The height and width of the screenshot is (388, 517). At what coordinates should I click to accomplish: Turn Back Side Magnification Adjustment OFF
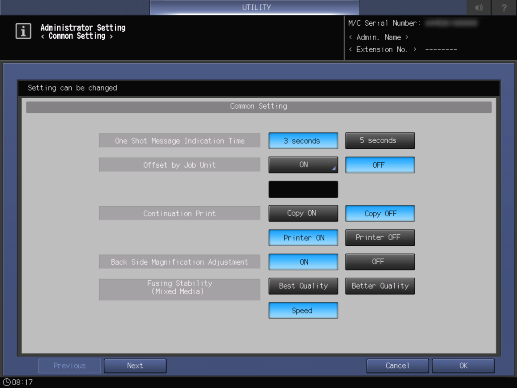380,262
